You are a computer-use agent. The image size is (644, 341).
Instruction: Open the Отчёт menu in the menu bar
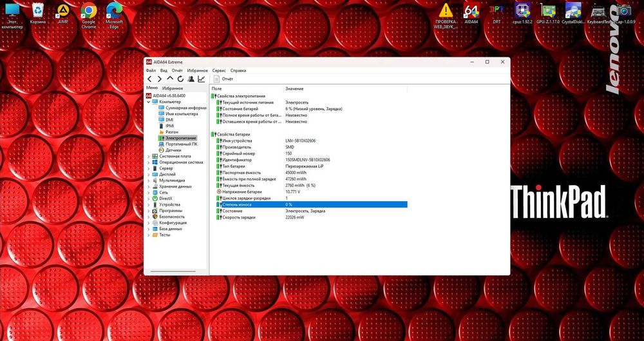(177, 71)
